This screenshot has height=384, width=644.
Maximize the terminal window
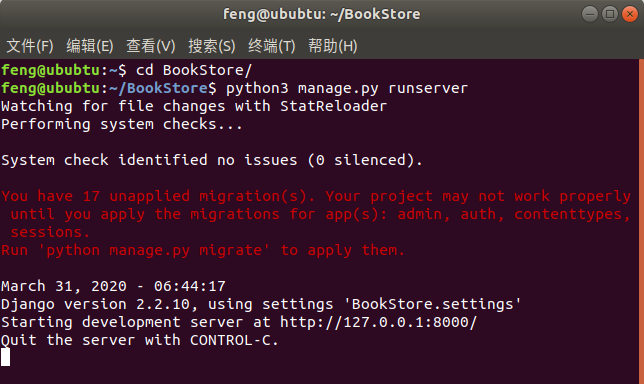(610, 14)
